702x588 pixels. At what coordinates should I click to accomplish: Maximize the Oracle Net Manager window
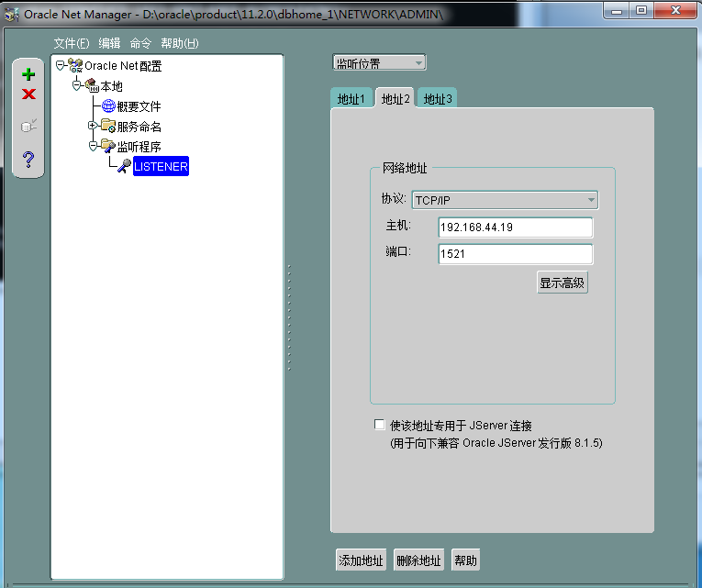[641, 10]
